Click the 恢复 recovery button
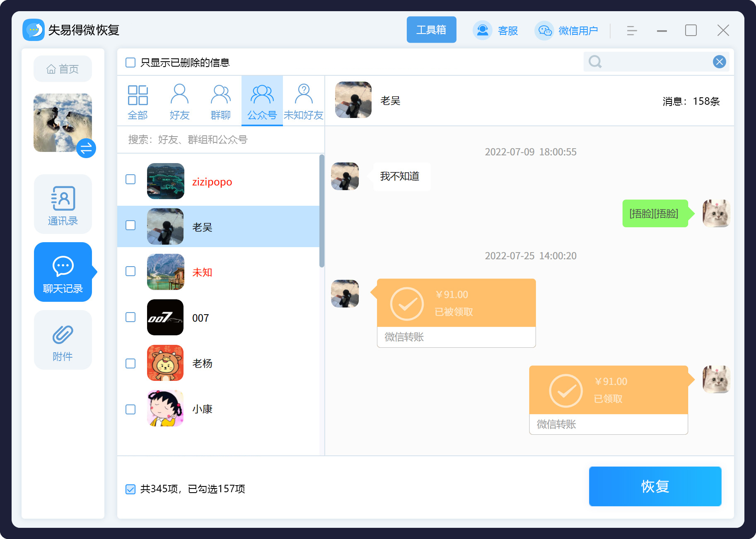Viewport: 756px width, 539px height. 655,486
